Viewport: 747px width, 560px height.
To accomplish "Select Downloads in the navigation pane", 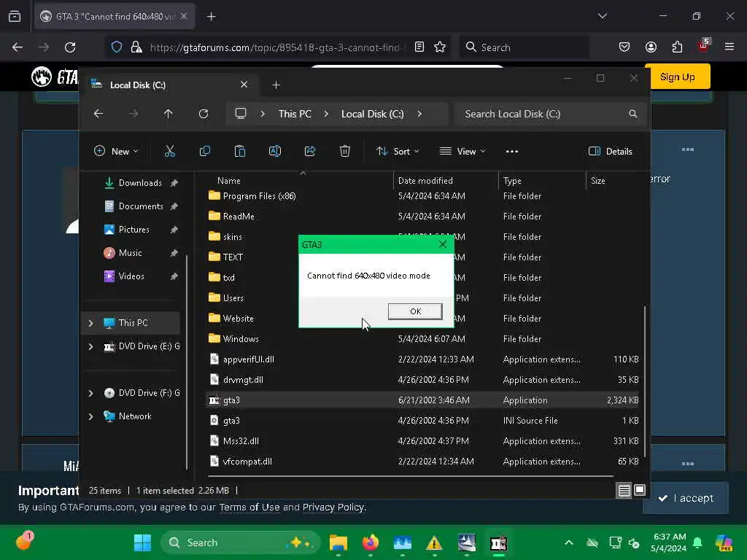I will point(140,183).
